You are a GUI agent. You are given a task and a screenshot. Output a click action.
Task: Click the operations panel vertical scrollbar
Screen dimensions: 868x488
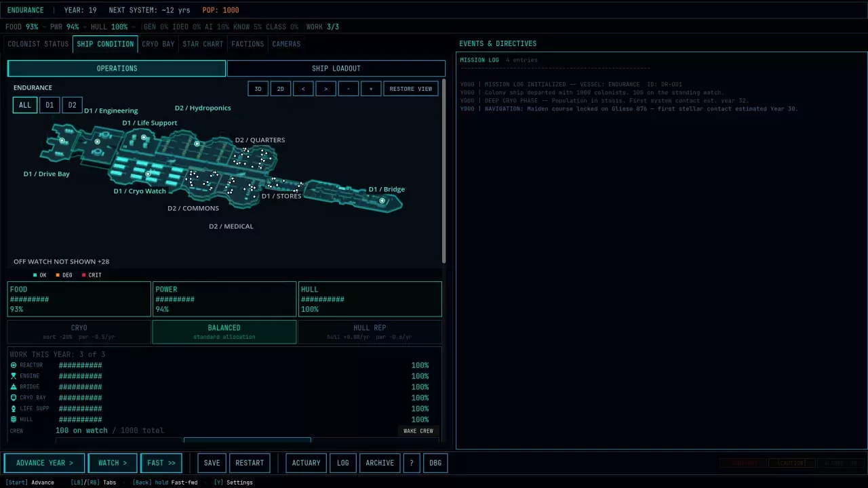click(444, 171)
